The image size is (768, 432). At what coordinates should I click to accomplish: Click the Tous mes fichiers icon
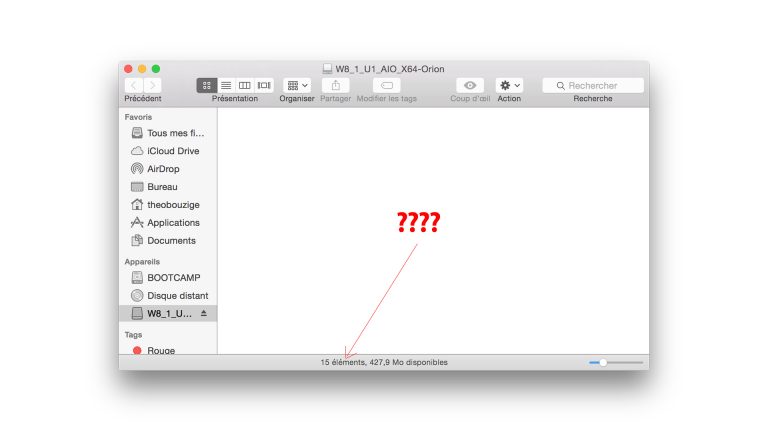tap(137, 133)
